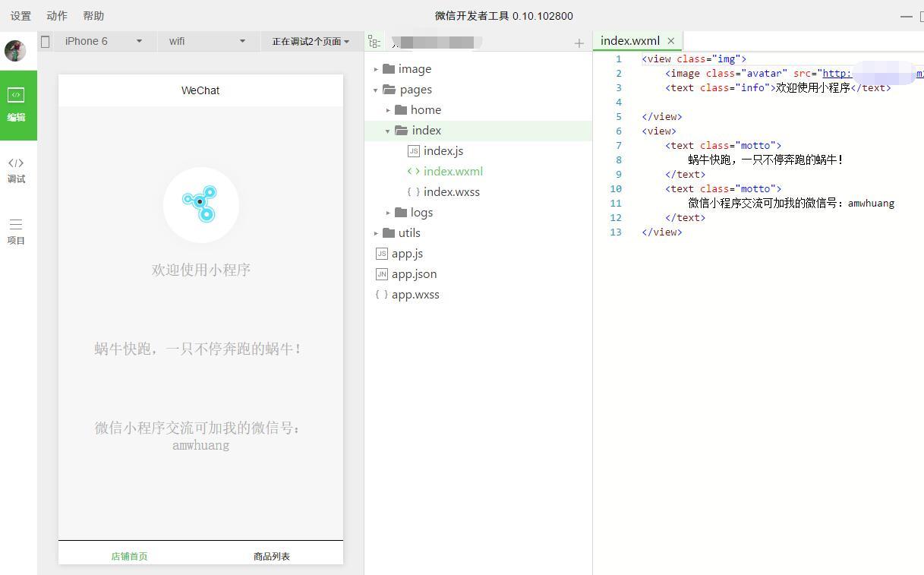The width and height of the screenshot is (924, 575).
Task: Switch to the 编辑 editor view
Action: pos(18,106)
